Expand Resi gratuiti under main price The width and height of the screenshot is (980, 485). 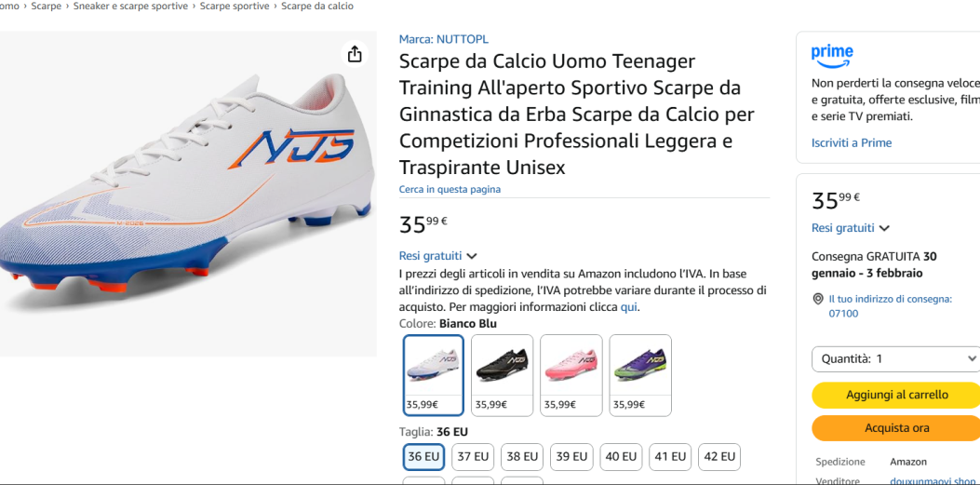[437, 256]
